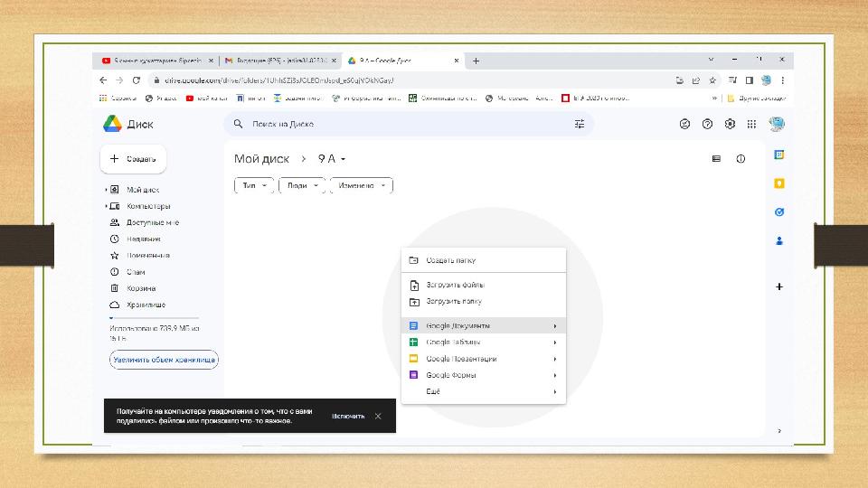The height and width of the screenshot is (488, 868).
Task: Get add-ons plus icon in side panel
Action: (778, 286)
